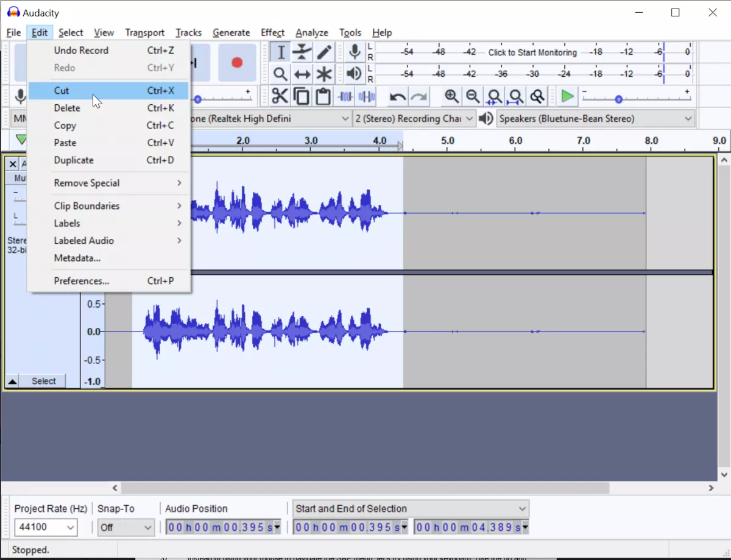Click the horizontal scrollbar right arrow
This screenshot has height=560, width=731.
click(711, 488)
